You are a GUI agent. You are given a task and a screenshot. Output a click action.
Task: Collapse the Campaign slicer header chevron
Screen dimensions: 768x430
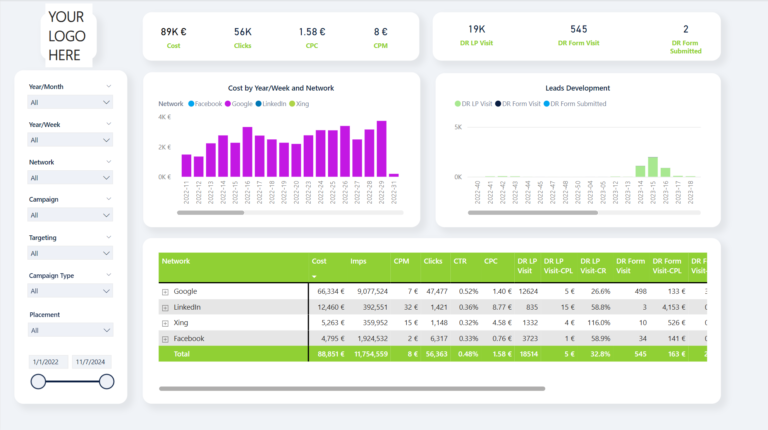(x=109, y=199)
